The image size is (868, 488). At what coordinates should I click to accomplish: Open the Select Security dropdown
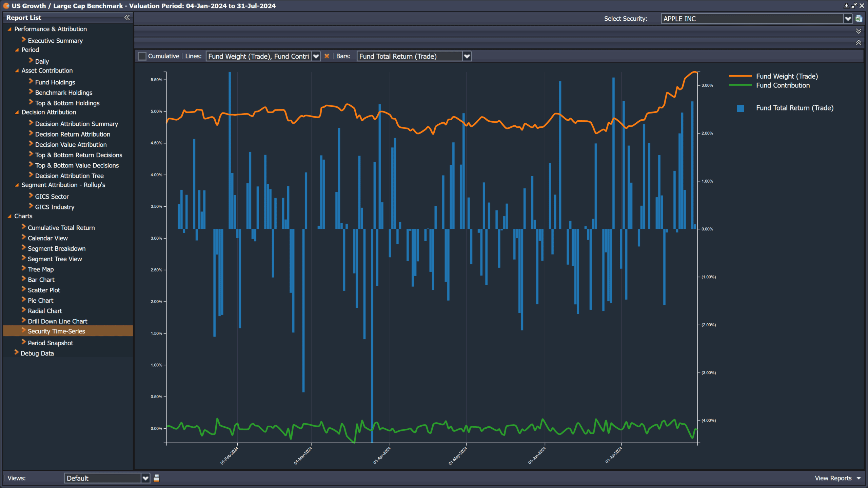[x=848, y=19]
